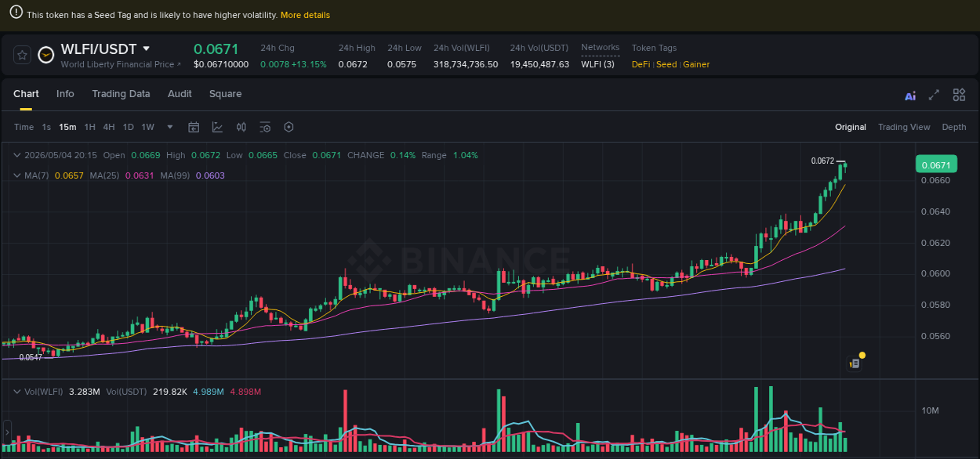Viewport: 980px width, 459px height.
Task: Open the Networks WLFI (3) details
Action: click(597, 64)
